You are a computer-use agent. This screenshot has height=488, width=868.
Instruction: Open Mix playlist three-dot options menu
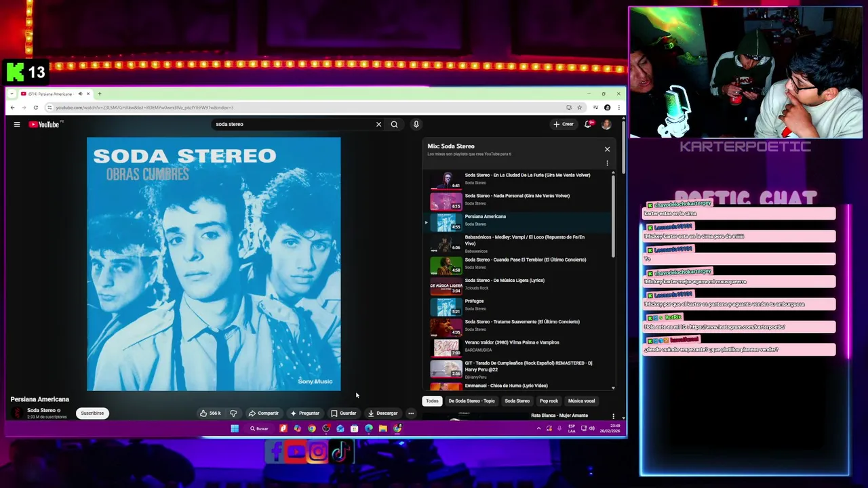(x=607, y=163)
